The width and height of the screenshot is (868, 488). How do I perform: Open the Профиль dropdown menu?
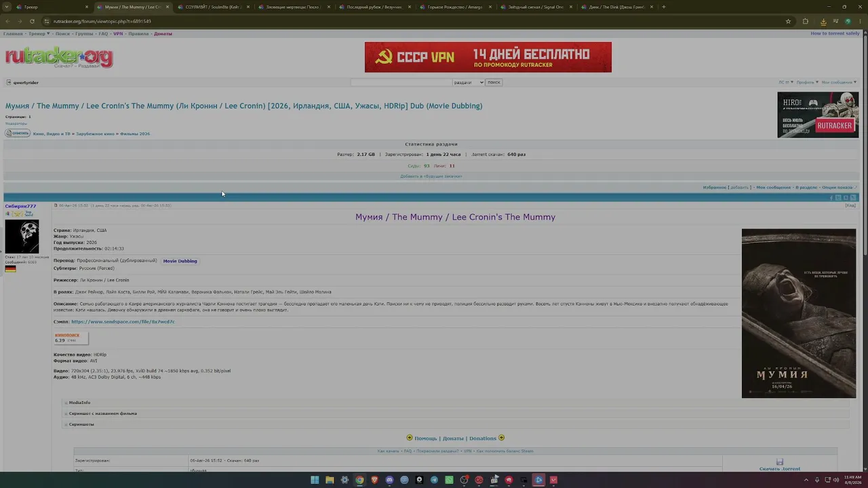coord(808,82)
